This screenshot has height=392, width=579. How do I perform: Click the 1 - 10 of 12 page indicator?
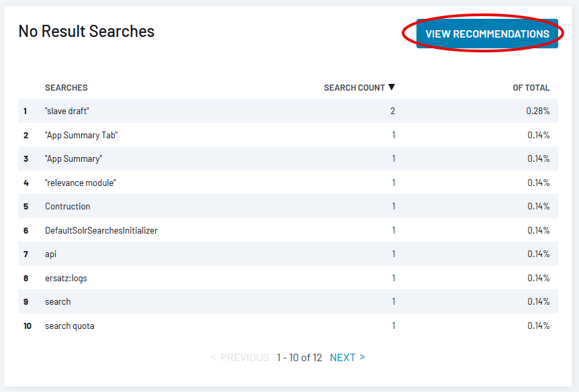[300, 357]
